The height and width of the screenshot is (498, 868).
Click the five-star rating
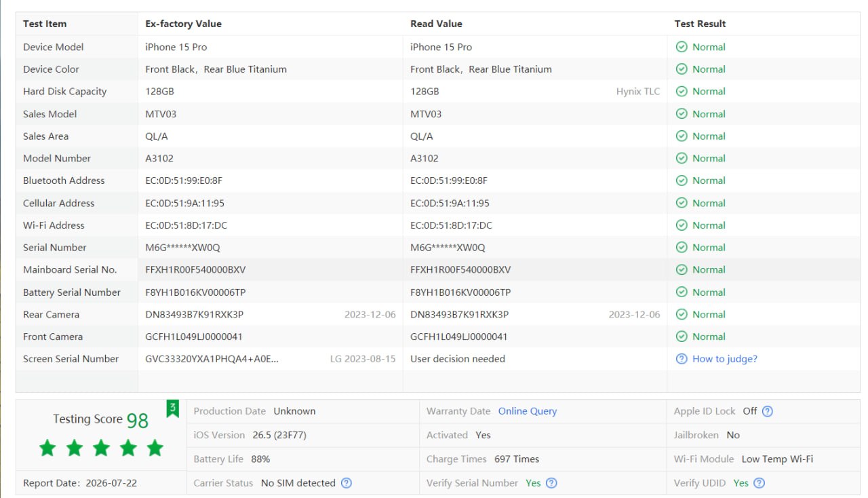click(101, 448)
